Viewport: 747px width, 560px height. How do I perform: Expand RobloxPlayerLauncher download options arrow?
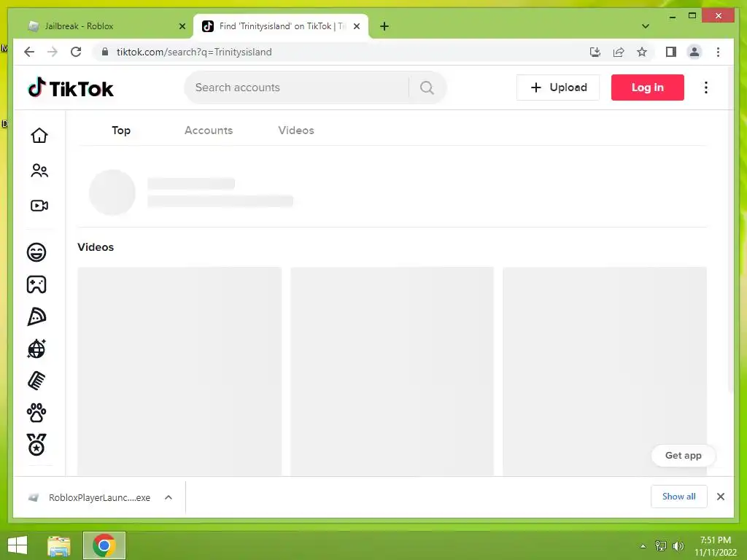(169, 497)
